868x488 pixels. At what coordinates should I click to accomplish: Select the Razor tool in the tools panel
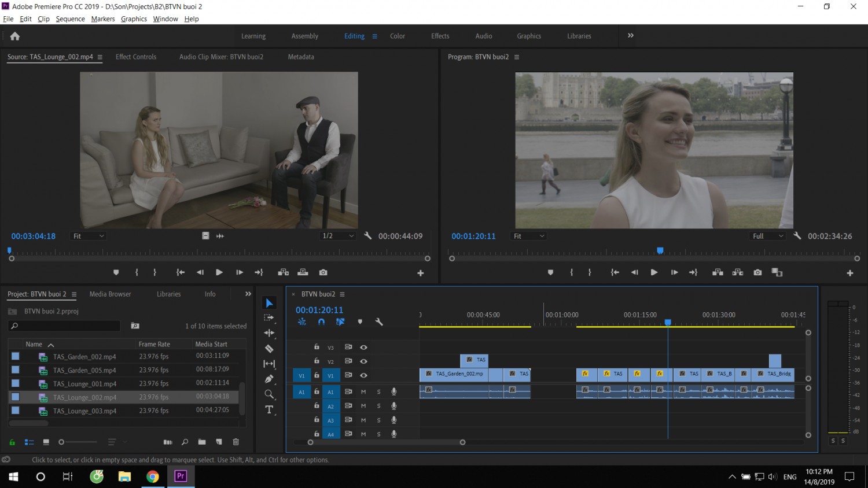(x=269, y=349)
